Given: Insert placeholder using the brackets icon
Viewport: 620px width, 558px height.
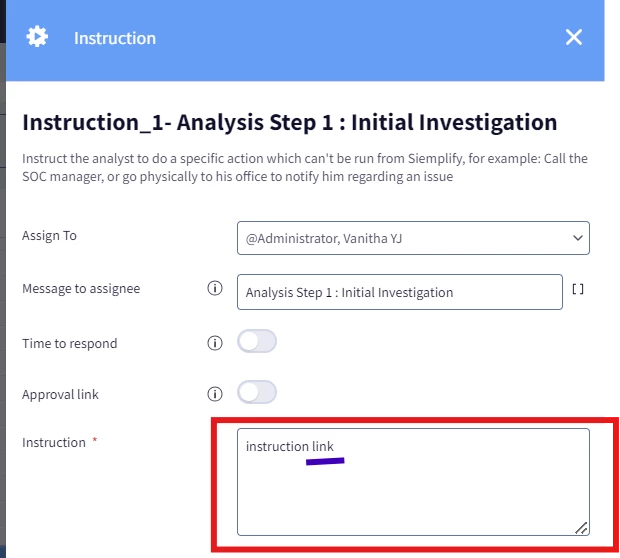Looking at the screenshot, I should coord(578,289).
